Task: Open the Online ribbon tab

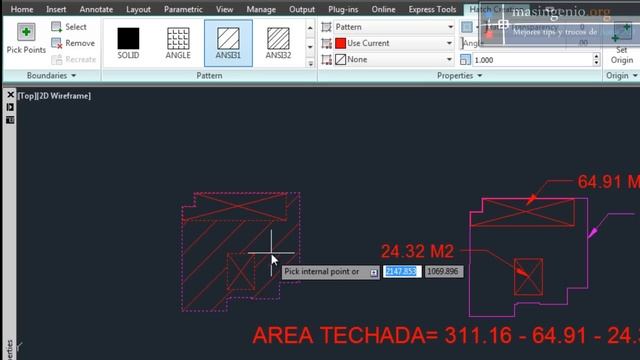Action: pos(383,9)
